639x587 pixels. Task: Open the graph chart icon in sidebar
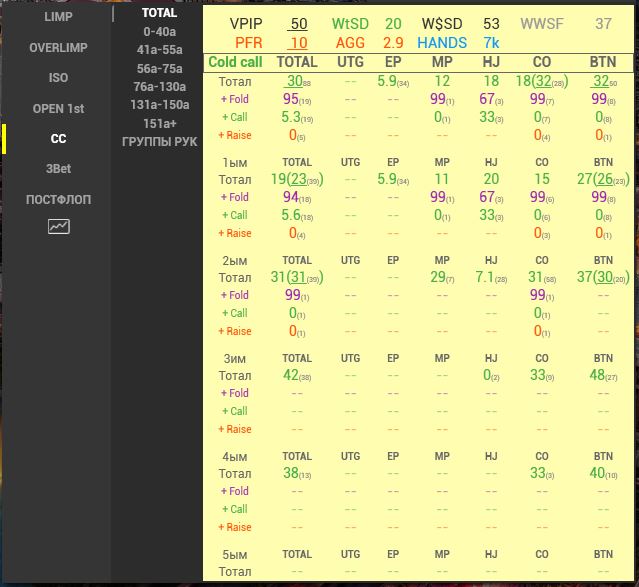pyautogui.click(x=59, y=227)
